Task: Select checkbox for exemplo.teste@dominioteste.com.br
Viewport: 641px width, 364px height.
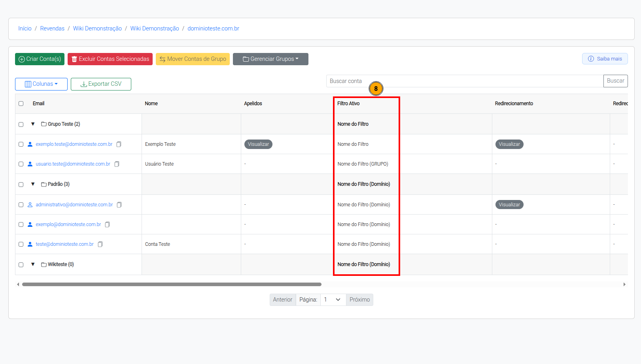Action: tap(21, 144)
